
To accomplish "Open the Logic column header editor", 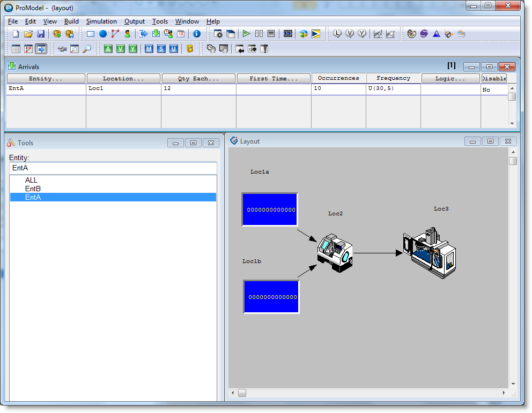I will click(450, 78).
